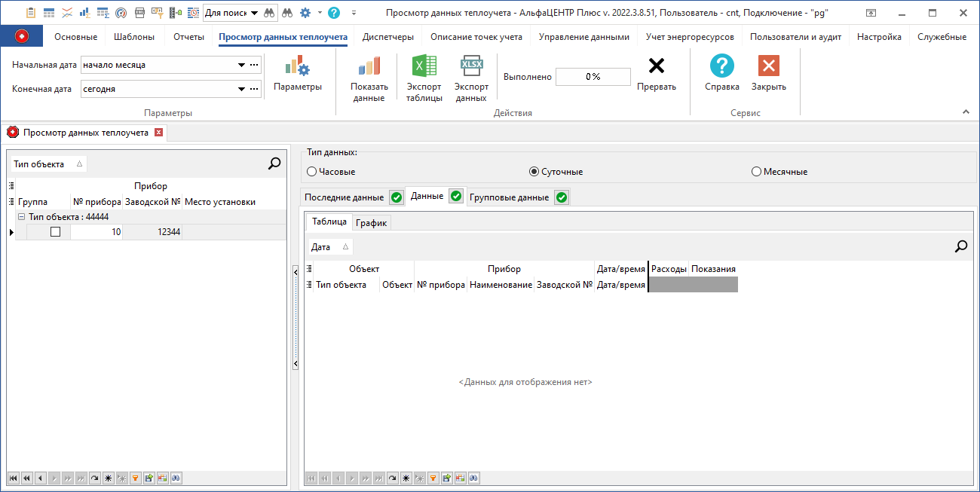Open the gear settings icon in quick toolbar
980x492 pixels.
pos(305,13)
